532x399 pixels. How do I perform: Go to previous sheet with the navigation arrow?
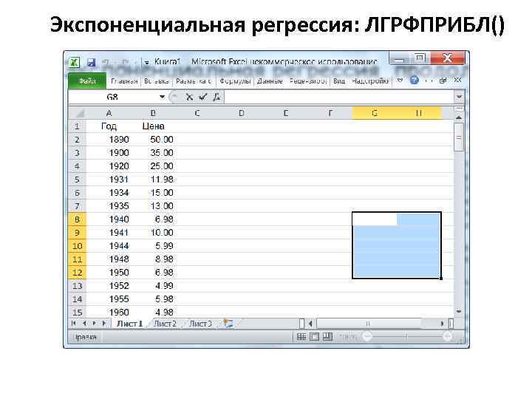[x=84, y=324]
